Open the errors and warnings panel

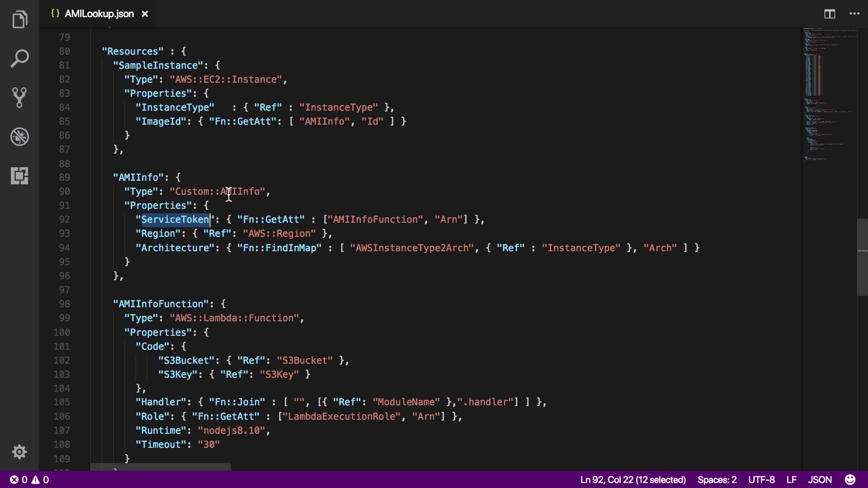[29, 479]
